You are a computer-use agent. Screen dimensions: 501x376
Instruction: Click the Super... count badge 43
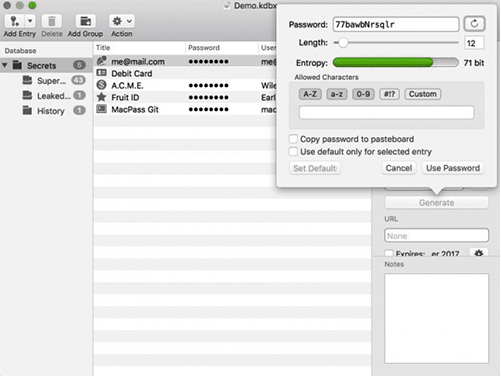point(79,80)
